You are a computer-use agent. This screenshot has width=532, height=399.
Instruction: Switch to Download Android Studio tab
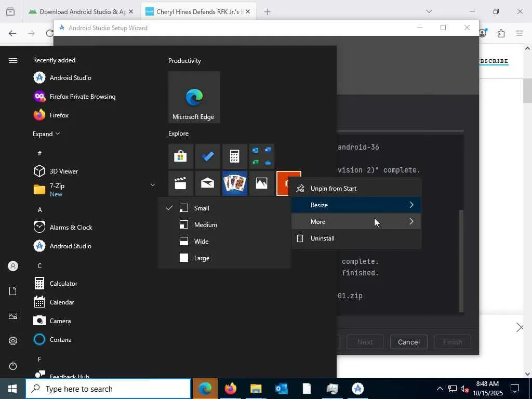(x=81, y=11)
